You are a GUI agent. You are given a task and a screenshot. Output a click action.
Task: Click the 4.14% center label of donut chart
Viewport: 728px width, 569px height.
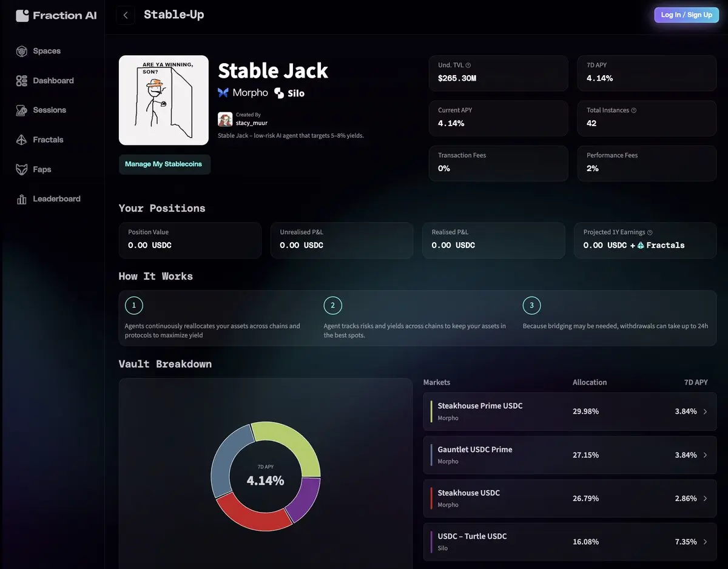[x=265, y=480]
